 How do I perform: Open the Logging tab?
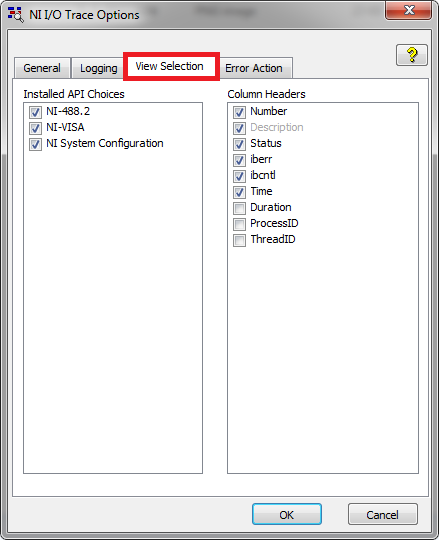point(98,68)
